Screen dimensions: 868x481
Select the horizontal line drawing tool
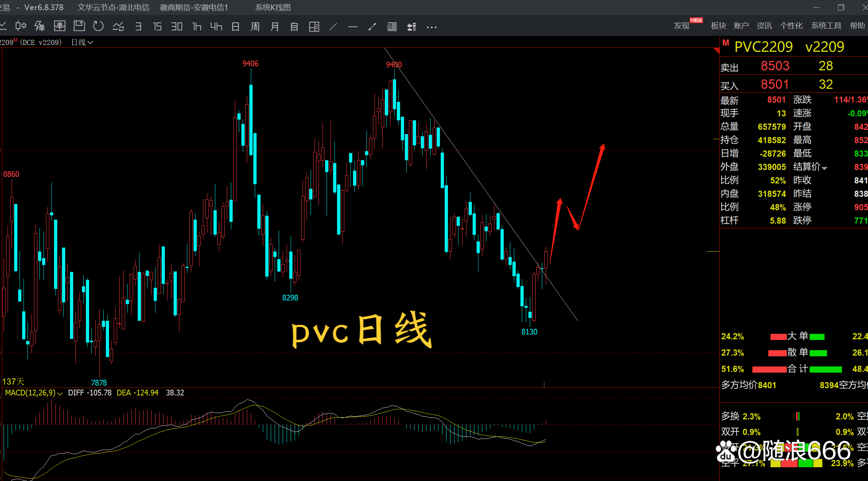click(x=353, y=26)
